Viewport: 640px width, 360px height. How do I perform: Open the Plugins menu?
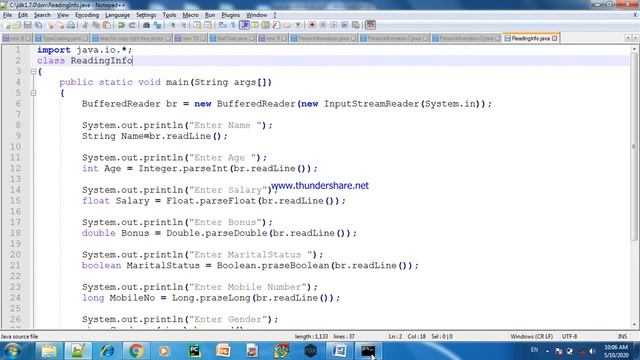point(231,15)
